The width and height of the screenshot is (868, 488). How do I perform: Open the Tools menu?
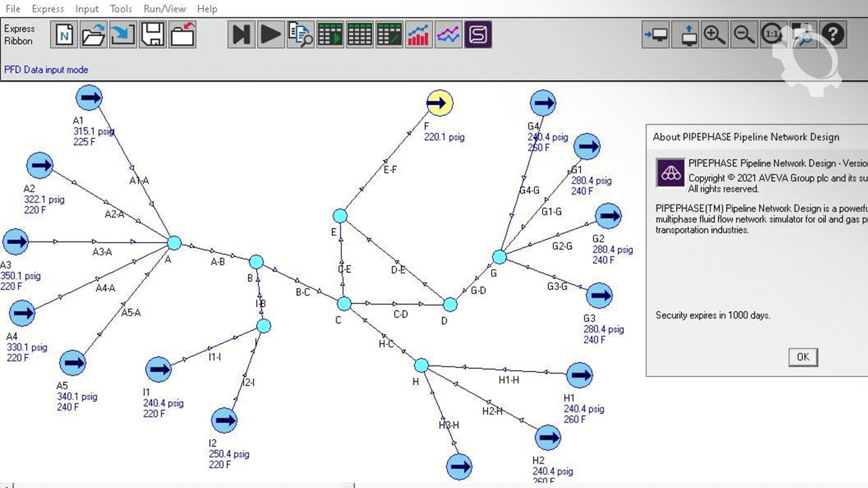click(121, 9)
